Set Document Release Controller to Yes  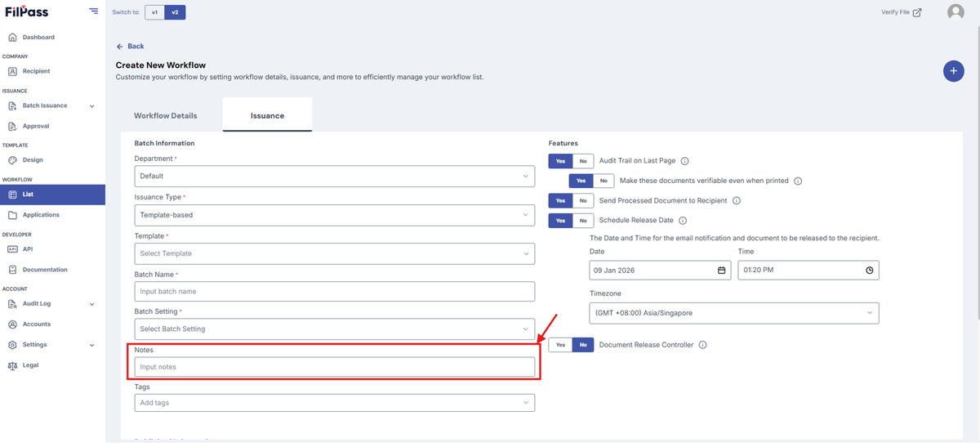[560, 345]
